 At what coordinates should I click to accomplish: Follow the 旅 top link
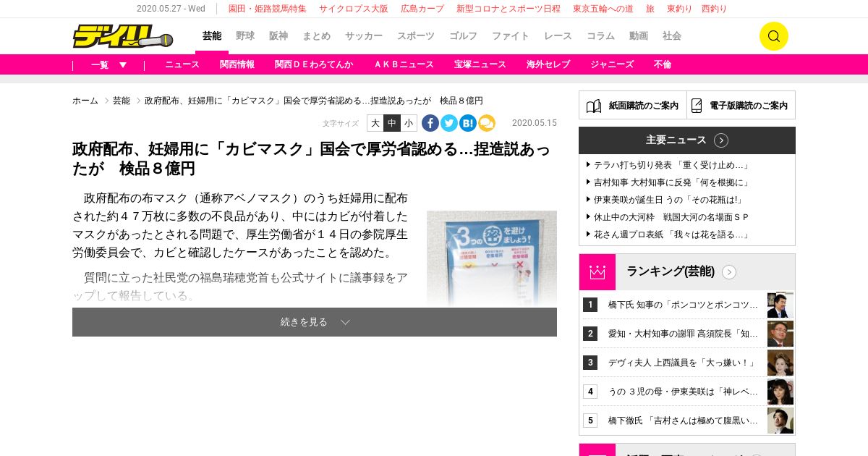(650, 9)
